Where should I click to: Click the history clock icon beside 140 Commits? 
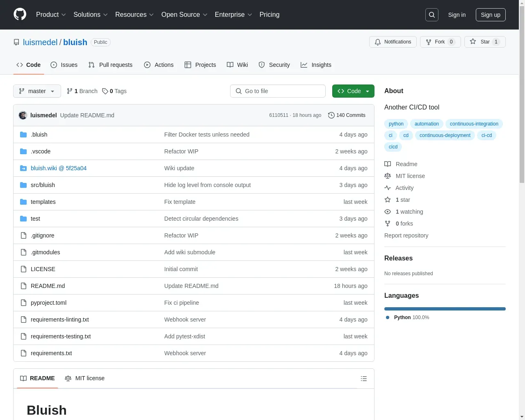click(x=331, y=115)
